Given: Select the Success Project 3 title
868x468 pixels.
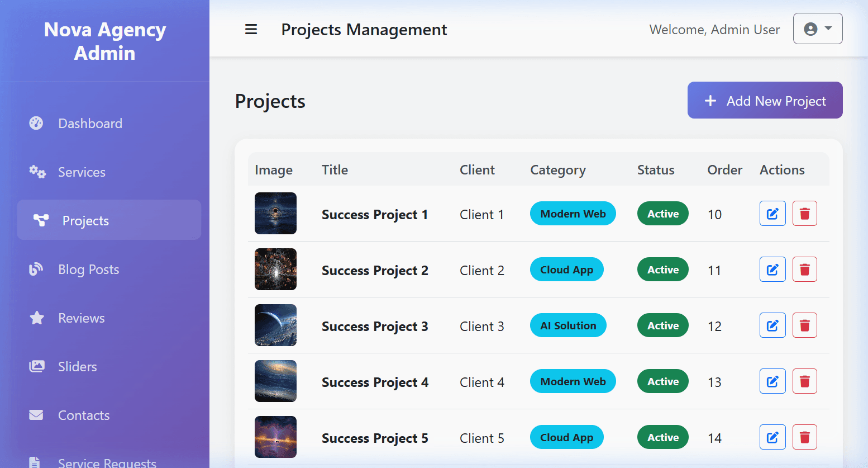Looking at the screenshot, I should click(375, 327).
